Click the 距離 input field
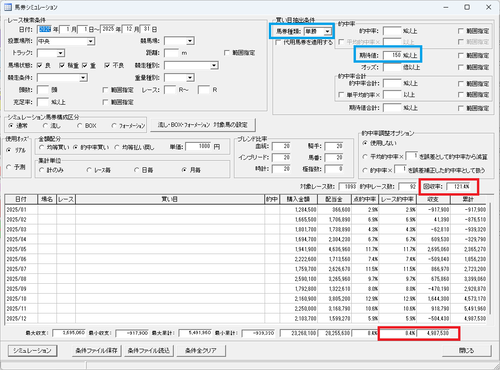This screenshot has height=370, width=500. (172, 53)
